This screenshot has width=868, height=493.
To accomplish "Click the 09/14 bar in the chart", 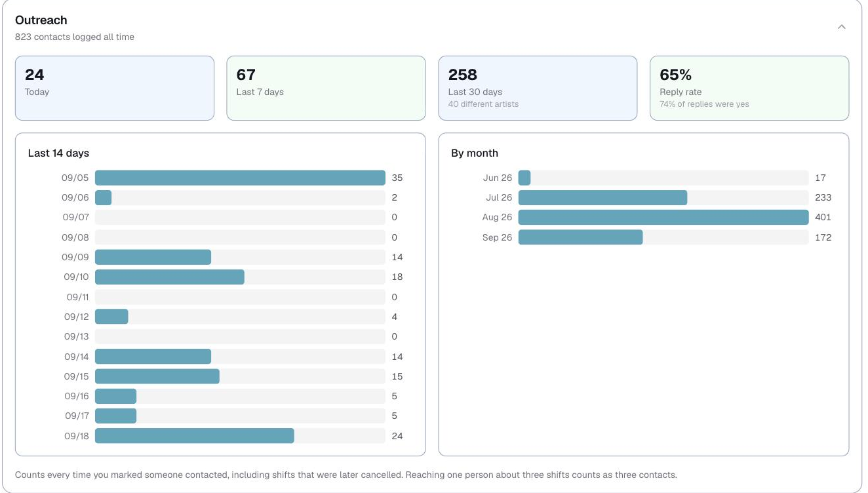I will click(x=153, y=357).
